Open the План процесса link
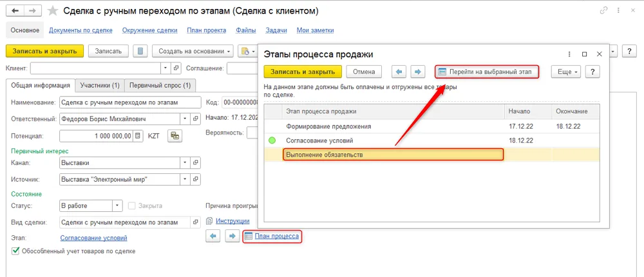Screen dimensions: 644x277 coord(277,236)
